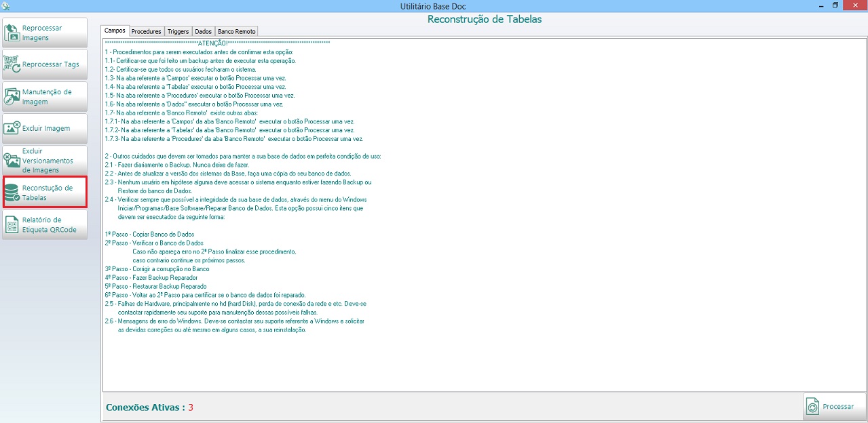Open the Triggers tab
Image resolution: width=868 pixels, height=423 pixels.
click(x=178, y=31)
